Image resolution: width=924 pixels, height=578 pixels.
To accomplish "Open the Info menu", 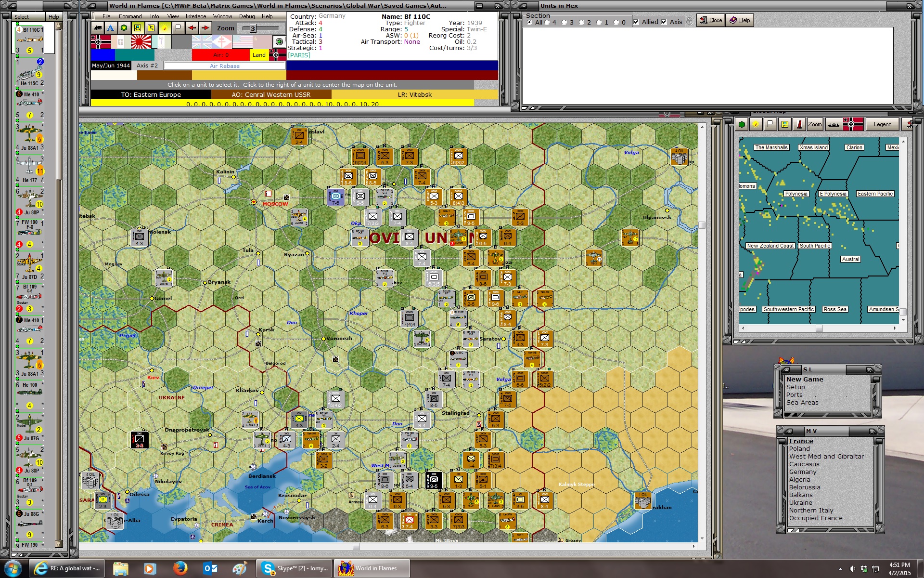I will (x=154, y=16).
